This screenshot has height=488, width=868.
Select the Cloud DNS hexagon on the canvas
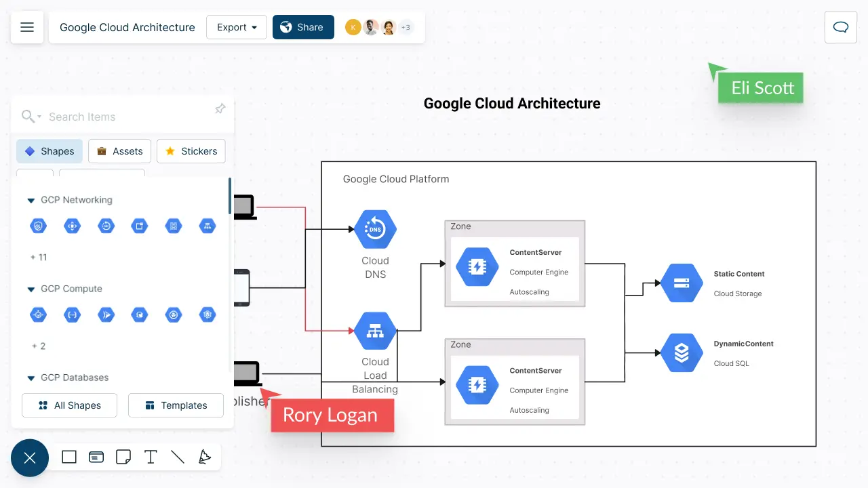[375, 230]
